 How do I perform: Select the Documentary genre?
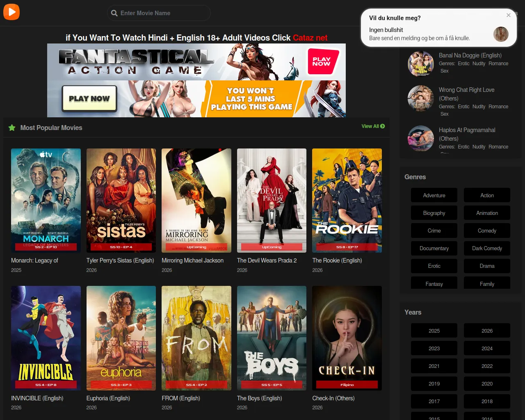(x=434, y=248)
